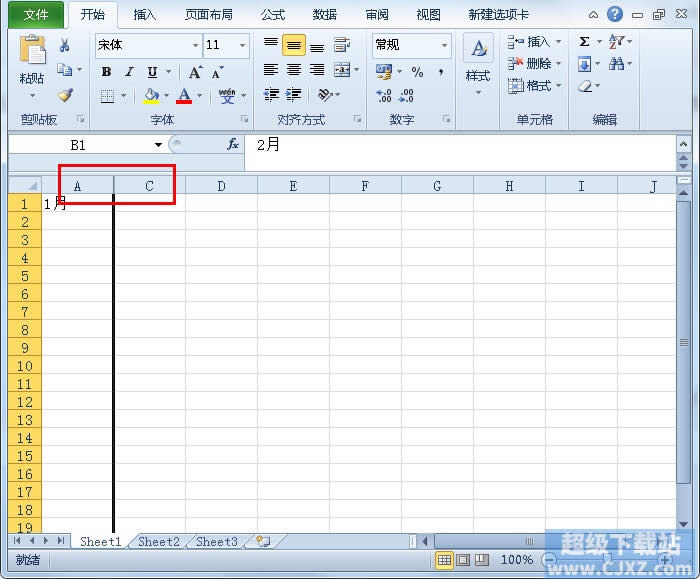This screenshot has width=700, height=579.
Task: Apply percent style format
Action: 417,72
